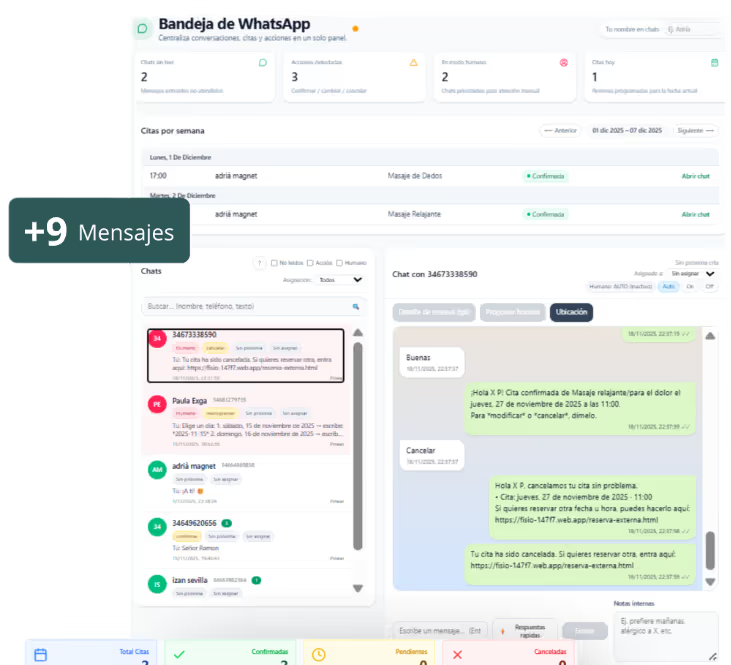Click the question mark help icon above chats
Screen dimensions: 731x665
point(259,263)
